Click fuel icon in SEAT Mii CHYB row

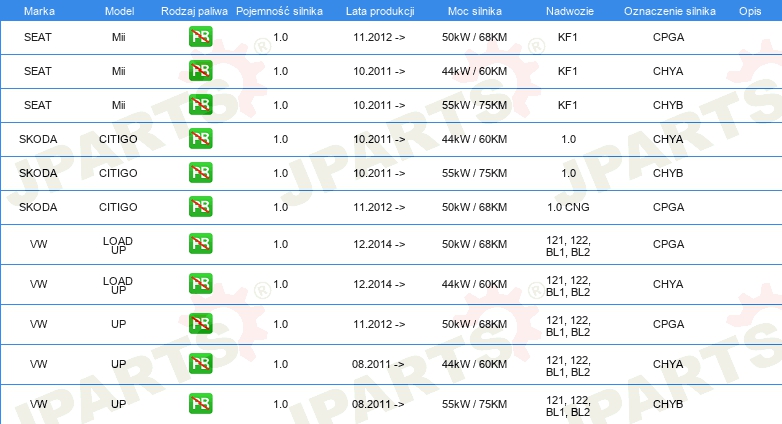pyautogui.click(x=200, y=105)
